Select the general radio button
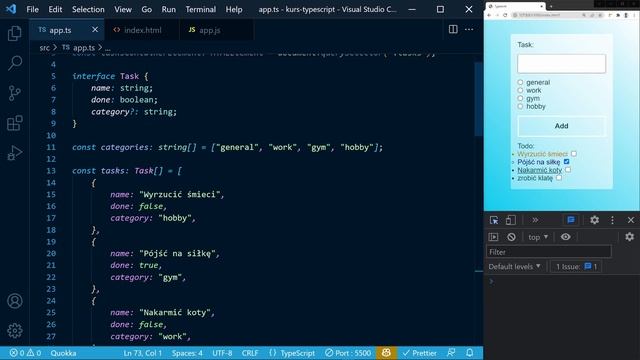640x360 pixels. coord(520,82)
